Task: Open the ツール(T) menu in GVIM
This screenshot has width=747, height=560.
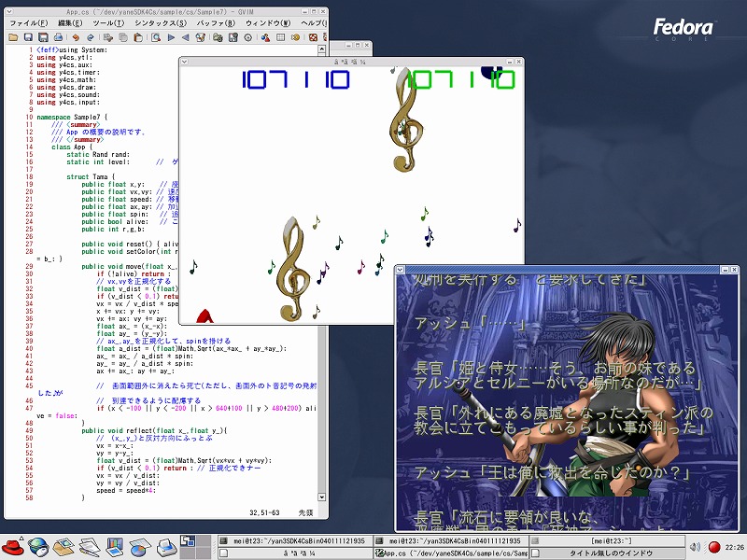Action: coord(111,21)
